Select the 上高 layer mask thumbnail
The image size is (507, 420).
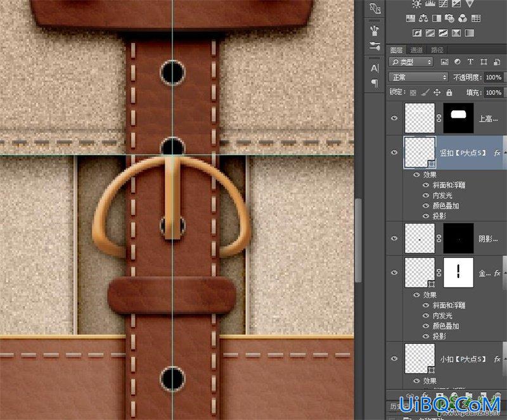[x=458, y=118]
